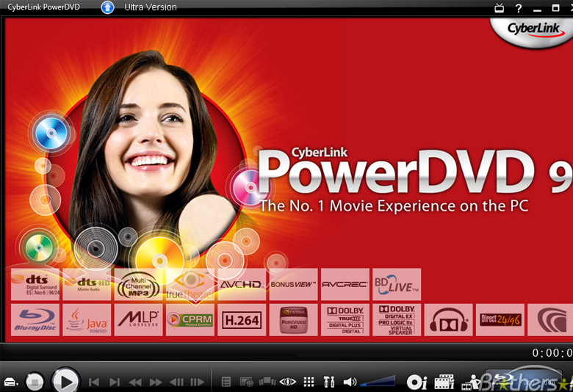This screenshot has height=392, width=573.
Task: Click the 'CyberLink PowerDVD' title text
Action: point(43,7)
